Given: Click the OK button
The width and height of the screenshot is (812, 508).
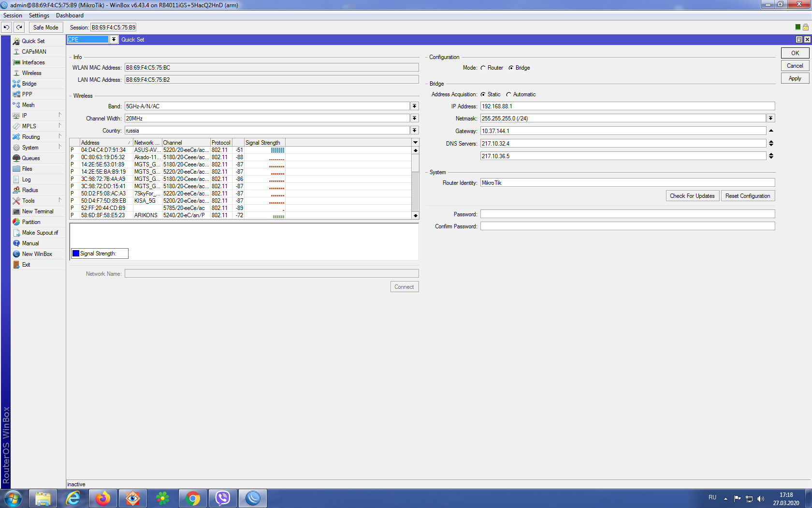Looking at the screenshot, I should [x=795, y=53].
